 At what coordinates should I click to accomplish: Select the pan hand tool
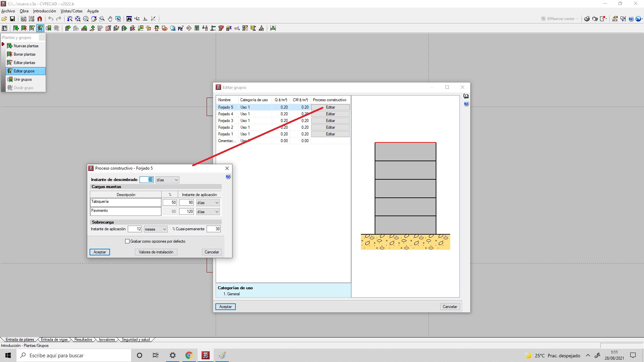pos(110,19)
